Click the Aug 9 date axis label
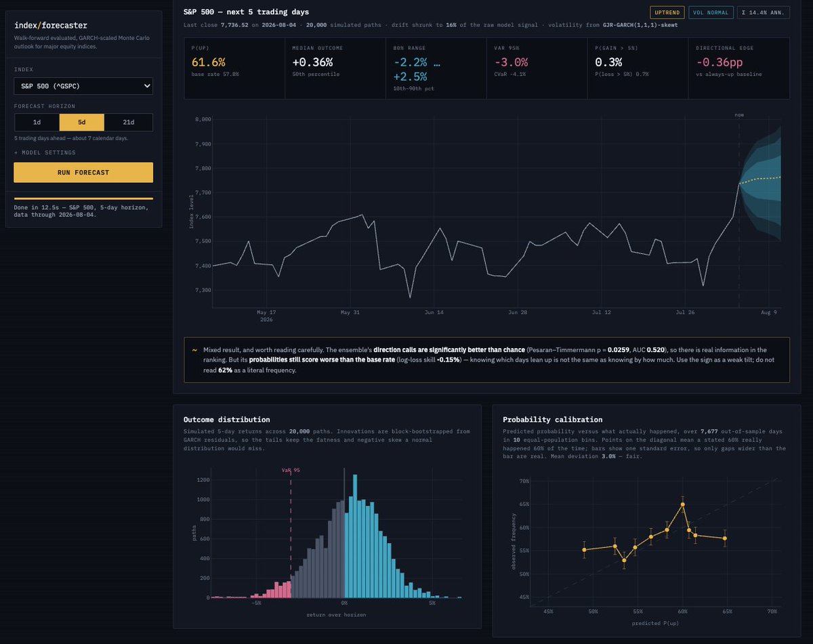This screenshot has width=813, height=644. coord(770,312)
